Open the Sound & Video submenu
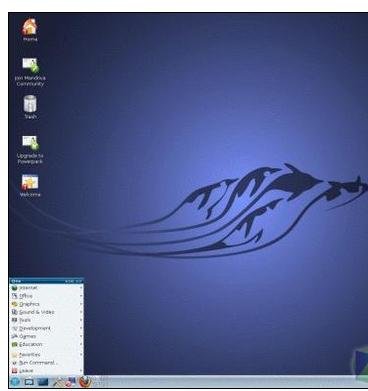This screenshot has height=391, width=368. click(x=46, y=312)
